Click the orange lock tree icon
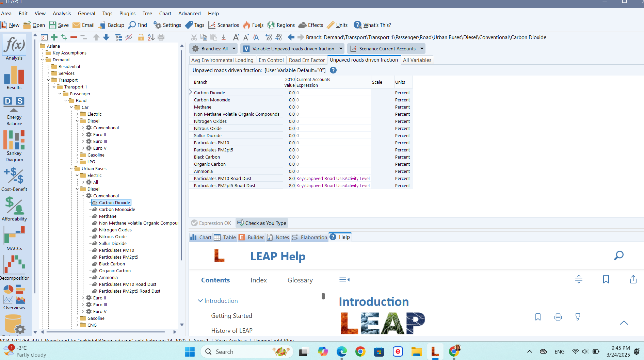This screenshot has width=644, height=360. click(x=141, y=37)
